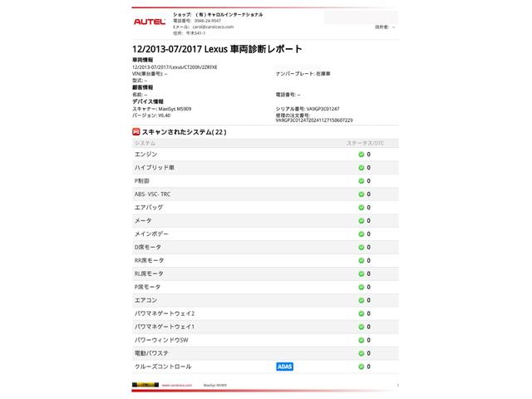
Task: Click the green check icon in RR席モータ row
Action: coord(362,260)
